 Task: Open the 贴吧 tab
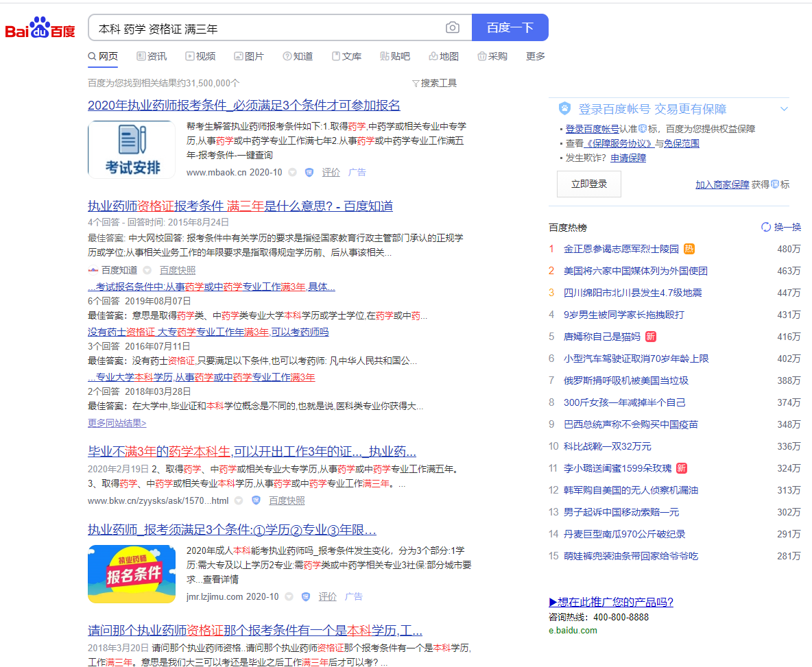click(395, 56)
